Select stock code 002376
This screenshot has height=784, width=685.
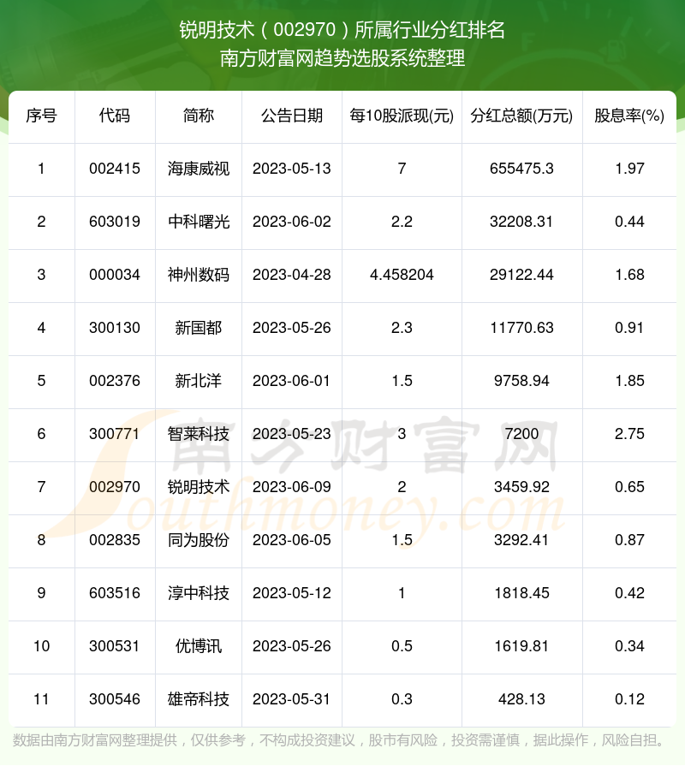(115, 381)
